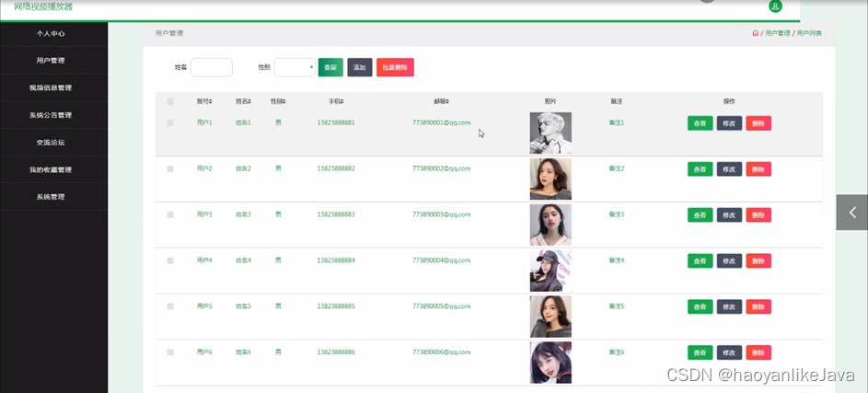Click 删除 button for 用户6
The image size is (868, 393).
click(x=758, y=353)
